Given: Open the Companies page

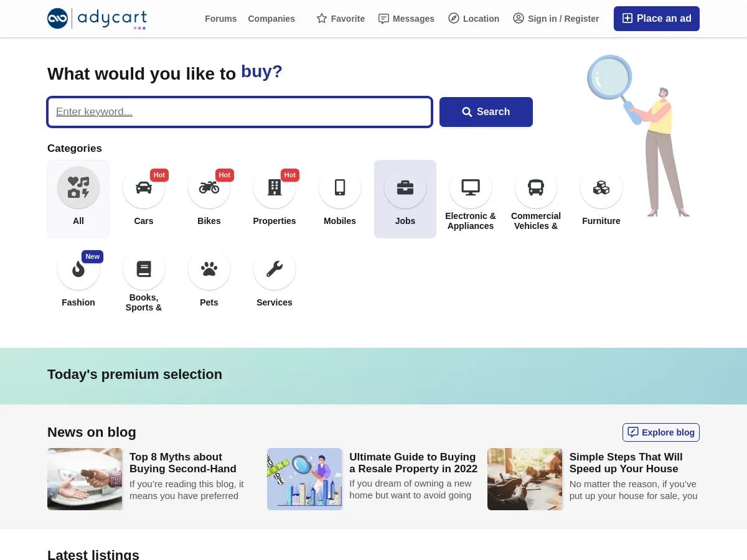Looking at the screenshot, I should point(271,19).
